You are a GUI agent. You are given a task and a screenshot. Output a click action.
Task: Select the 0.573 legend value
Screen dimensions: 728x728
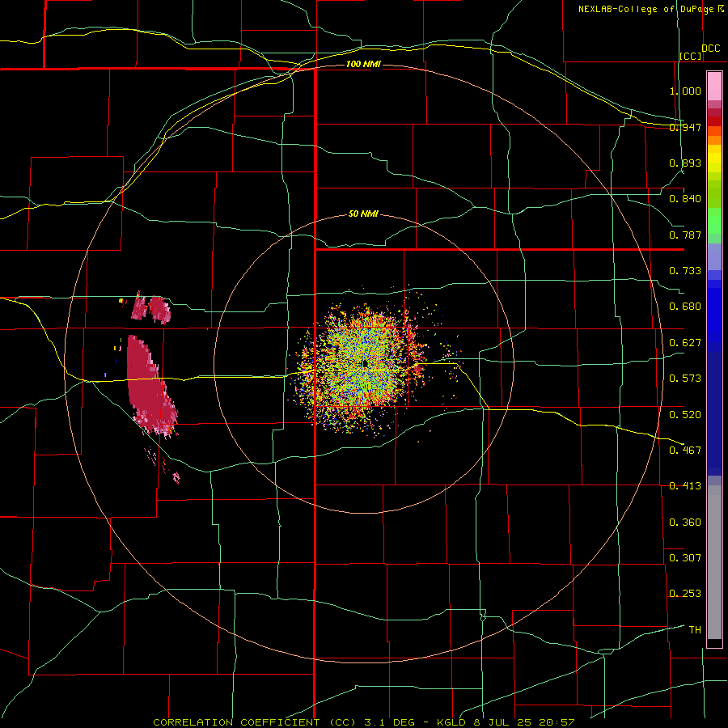685,379
